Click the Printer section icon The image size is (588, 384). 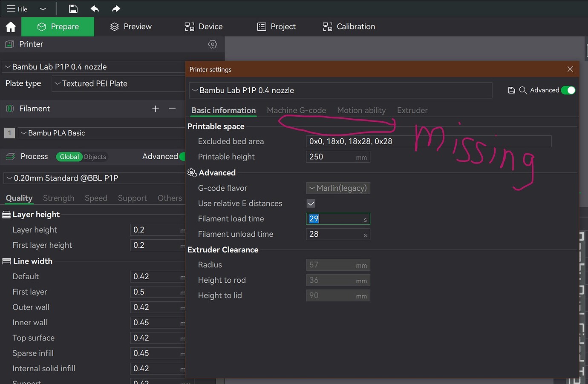pyautogui.click(x=9, y=44)
